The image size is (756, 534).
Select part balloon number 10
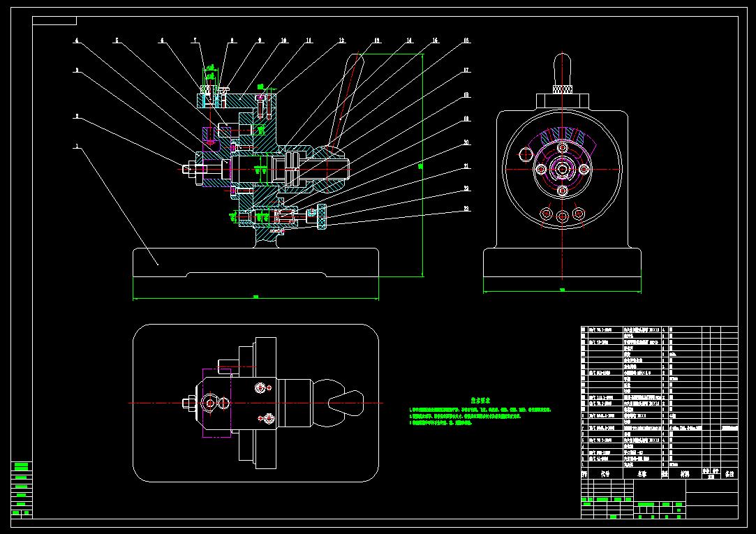(x=284, y=40)
